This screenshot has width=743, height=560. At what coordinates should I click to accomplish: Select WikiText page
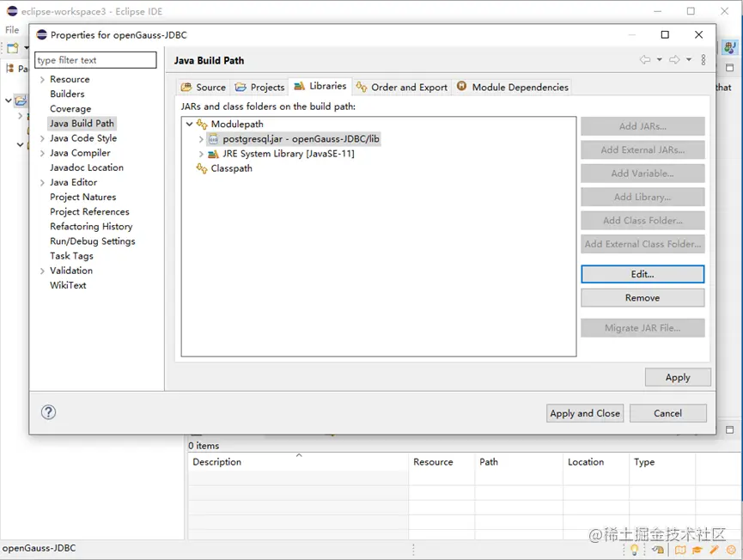point(68,285)
